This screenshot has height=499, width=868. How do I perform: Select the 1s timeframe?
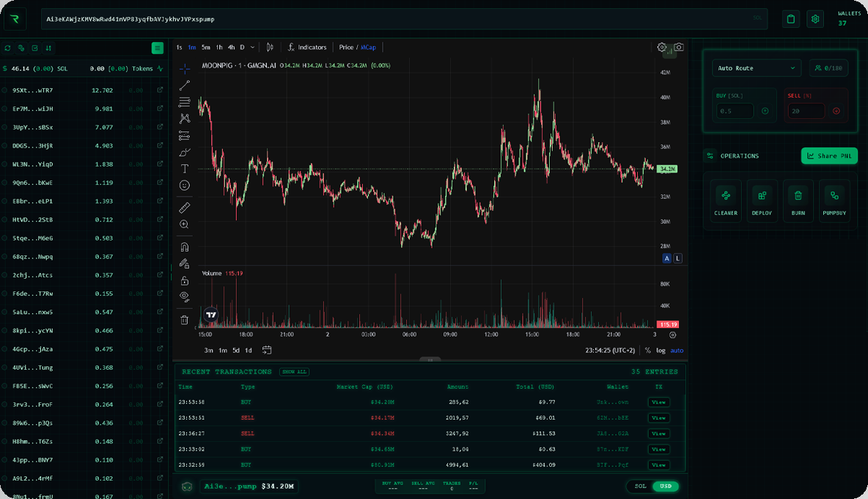(179, 48)
